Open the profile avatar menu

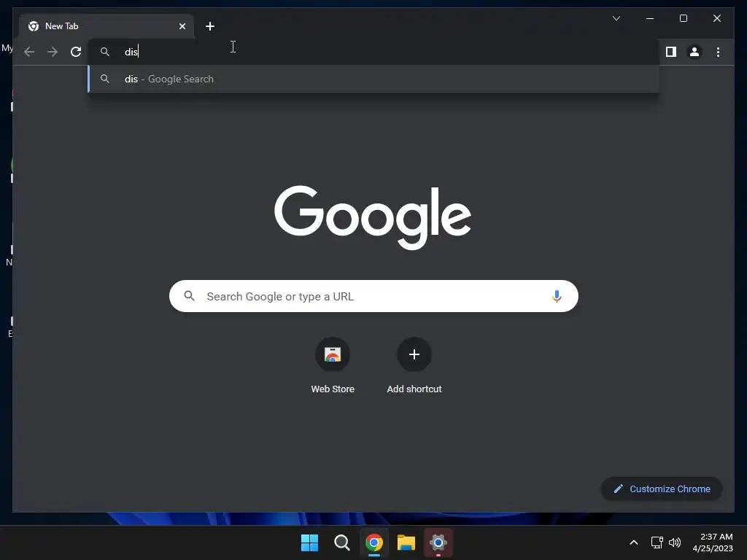click(694, 52)
